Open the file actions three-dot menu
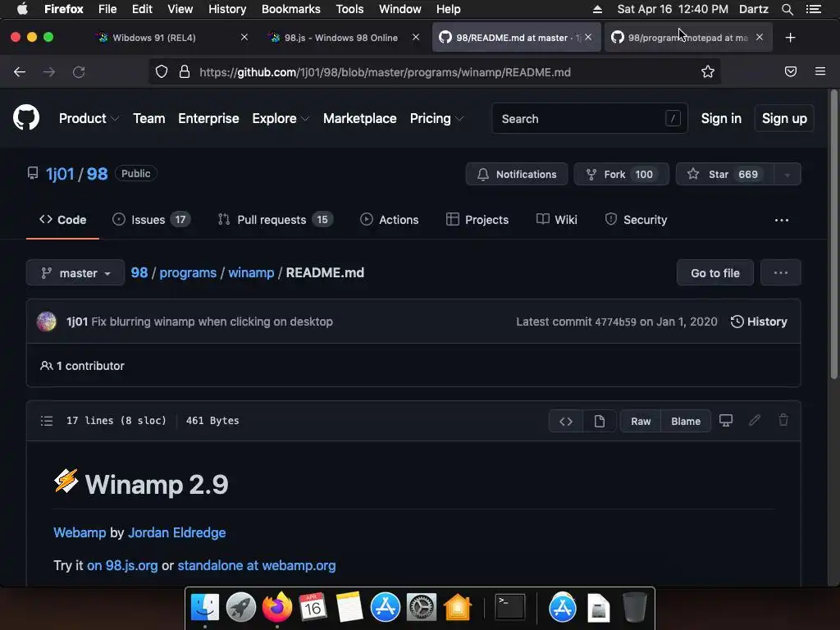 pyautogui.click(x=781, y=272)
